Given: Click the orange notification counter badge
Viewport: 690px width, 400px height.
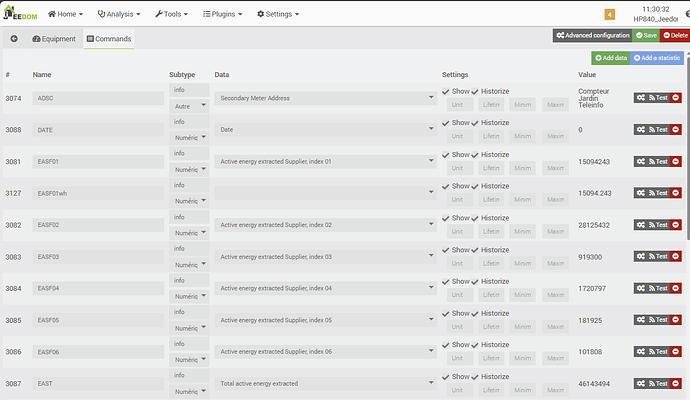Looking at the screenshot, I should (610, 14).
